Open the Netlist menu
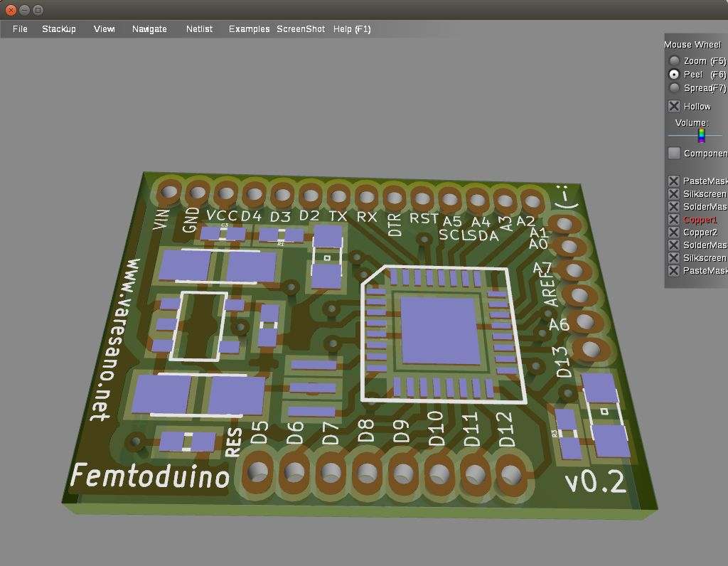 point(199,28)
